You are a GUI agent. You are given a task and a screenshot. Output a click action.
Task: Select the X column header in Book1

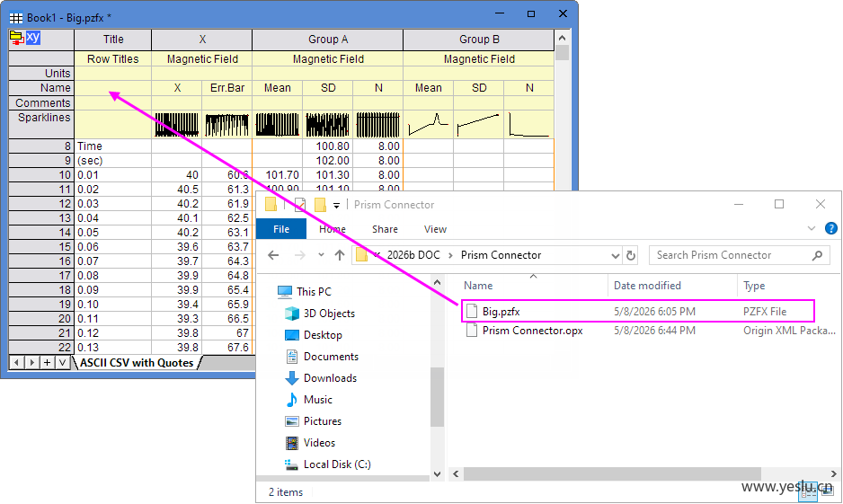201,40
